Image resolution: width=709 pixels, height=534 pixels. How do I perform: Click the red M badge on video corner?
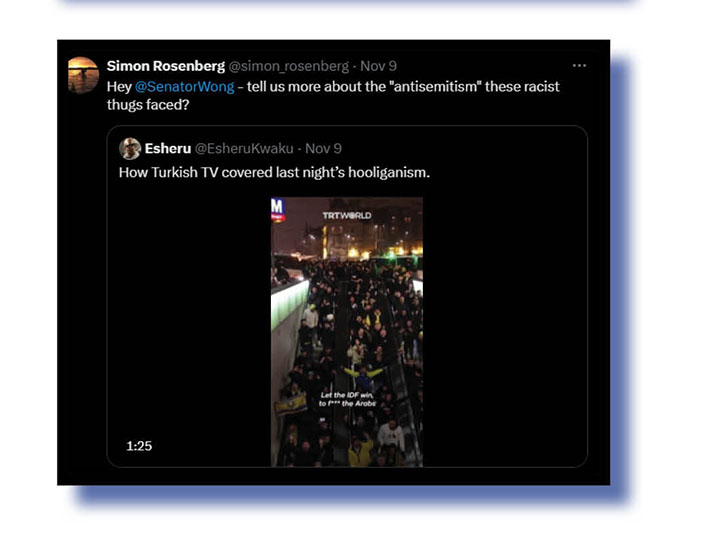coord(277,207)
